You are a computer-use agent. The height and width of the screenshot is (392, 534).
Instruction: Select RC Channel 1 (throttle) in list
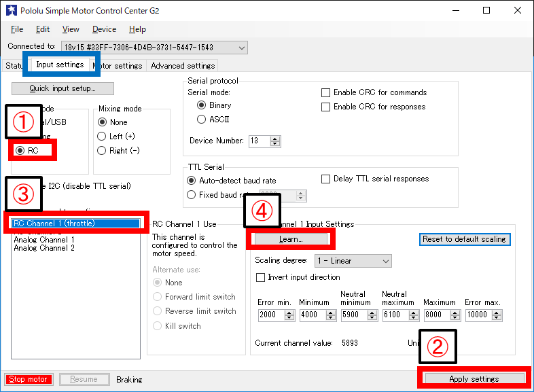click(75, 224)
